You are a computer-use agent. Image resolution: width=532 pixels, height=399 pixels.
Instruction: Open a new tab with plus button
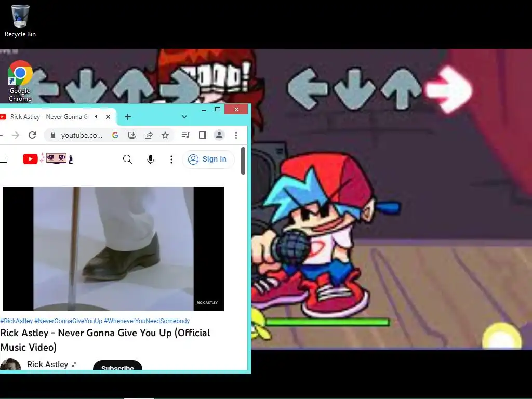(128, 117)
